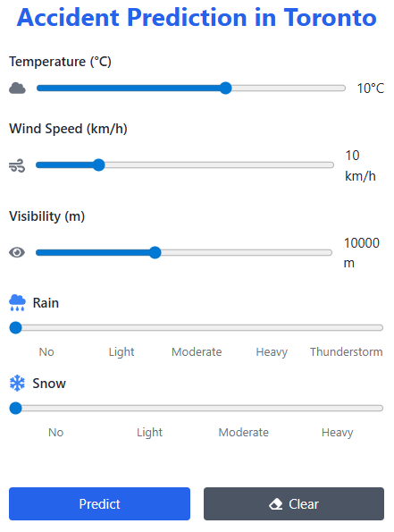Click the snowflake icon next to Snow

click(x=17, y=384)
